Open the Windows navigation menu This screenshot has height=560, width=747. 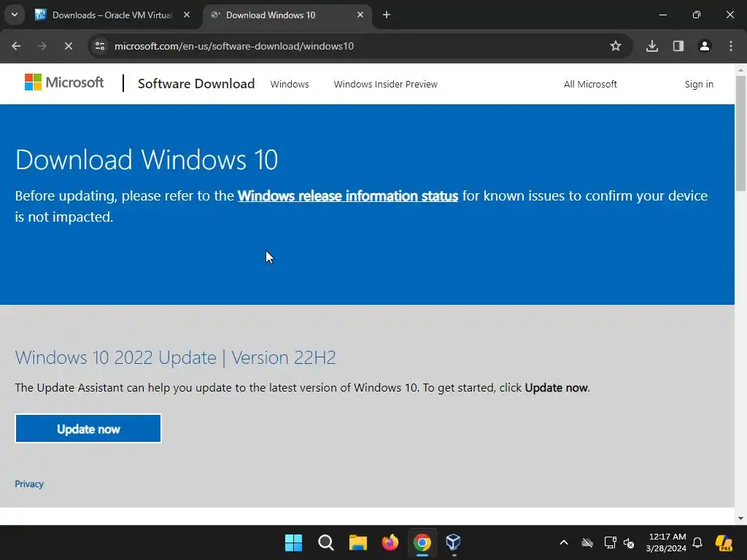(x=290, y=85)
